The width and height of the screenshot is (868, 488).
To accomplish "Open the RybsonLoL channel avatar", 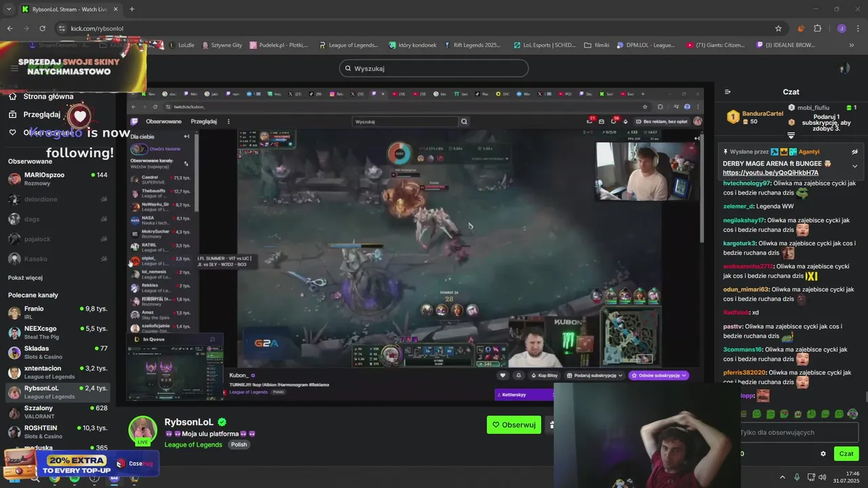I will click(142, 430).
